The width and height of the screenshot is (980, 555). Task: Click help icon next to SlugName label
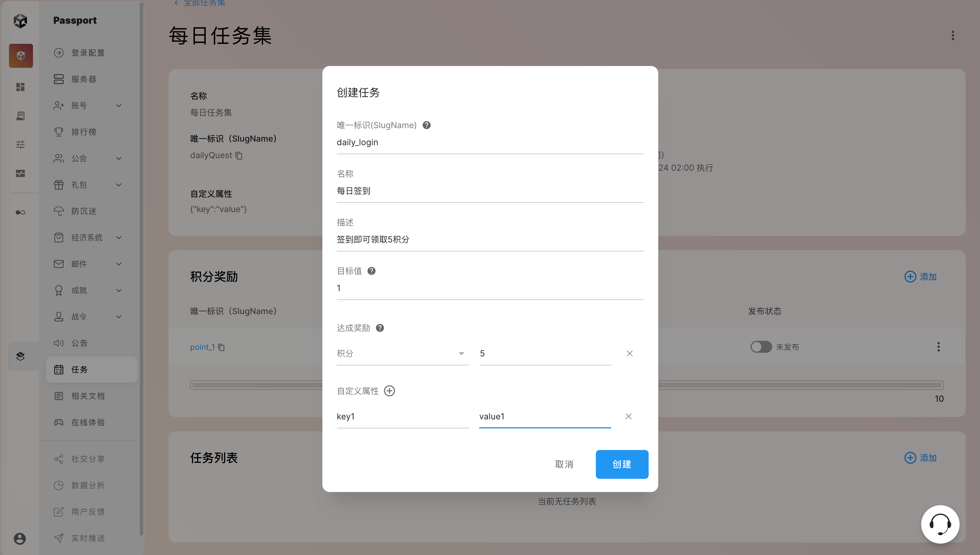(x=426, y=125)
